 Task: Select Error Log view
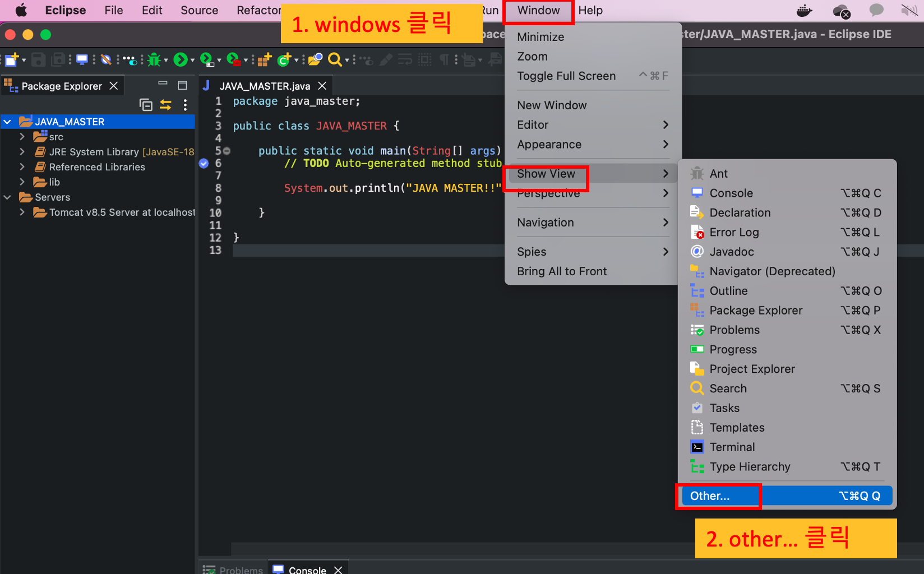787,232
